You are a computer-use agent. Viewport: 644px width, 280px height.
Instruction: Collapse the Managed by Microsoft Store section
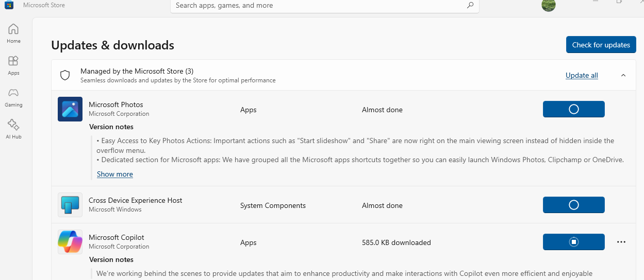623,75
